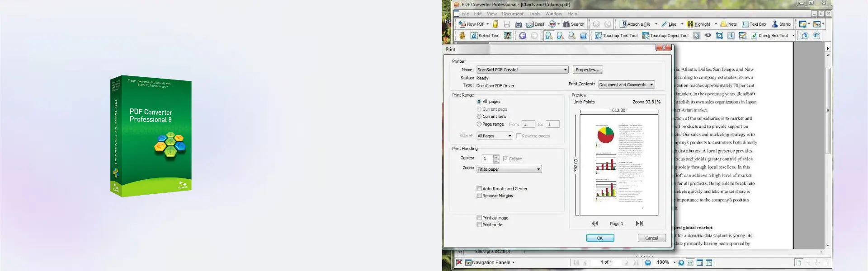This screenshot has width=868, height=271.
Task: Send document with Email button
Action: (x=535, y=24)
